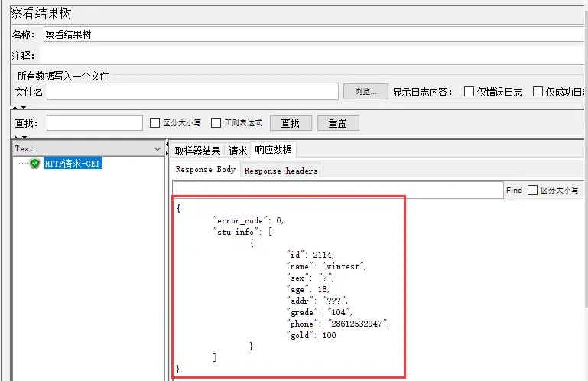Focus the response body Find input field
The height and width of the screenshot is (381, 588).
(x=338, y=190)
